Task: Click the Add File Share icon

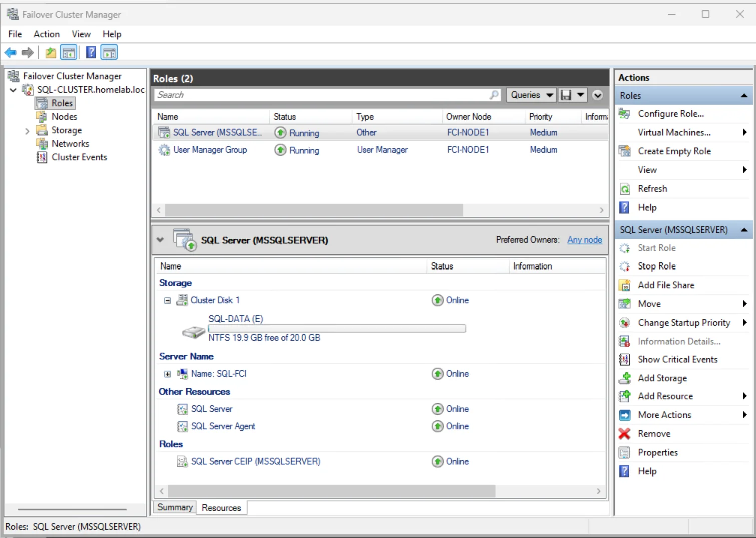Action: point(624,285)
